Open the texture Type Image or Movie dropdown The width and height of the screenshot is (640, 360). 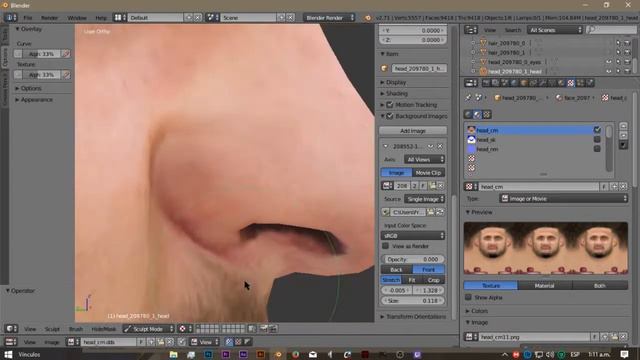tap(563, 198)
